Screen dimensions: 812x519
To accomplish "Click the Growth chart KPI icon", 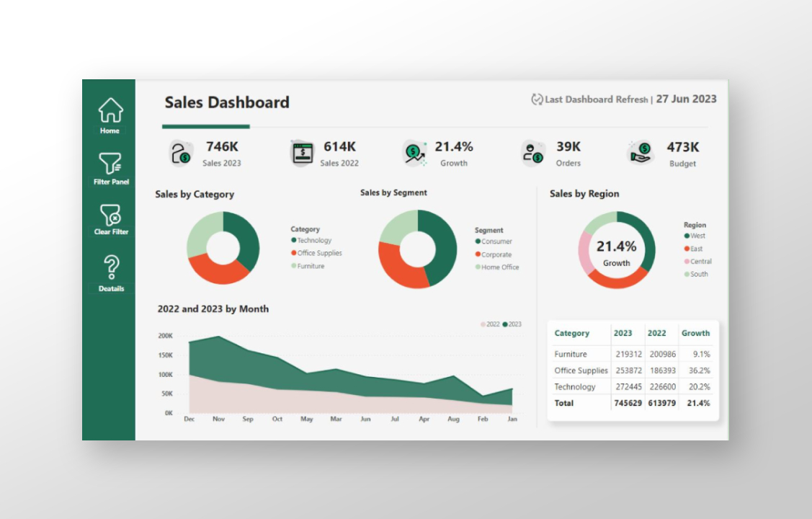I will 415,153.
